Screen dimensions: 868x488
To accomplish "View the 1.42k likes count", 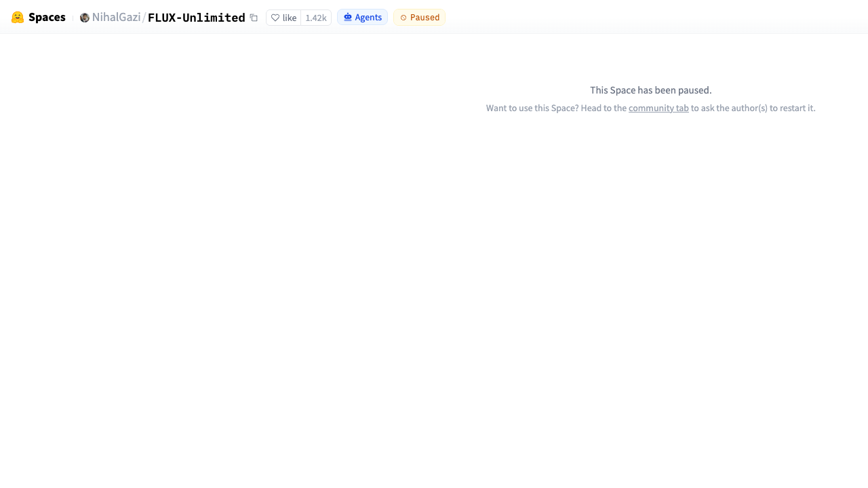I will (316, 18).
